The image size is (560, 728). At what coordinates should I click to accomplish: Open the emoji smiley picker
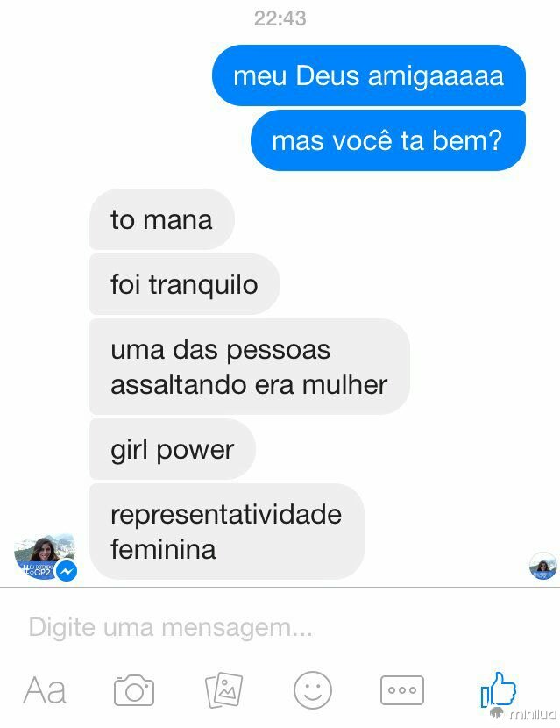coord(313,690)
